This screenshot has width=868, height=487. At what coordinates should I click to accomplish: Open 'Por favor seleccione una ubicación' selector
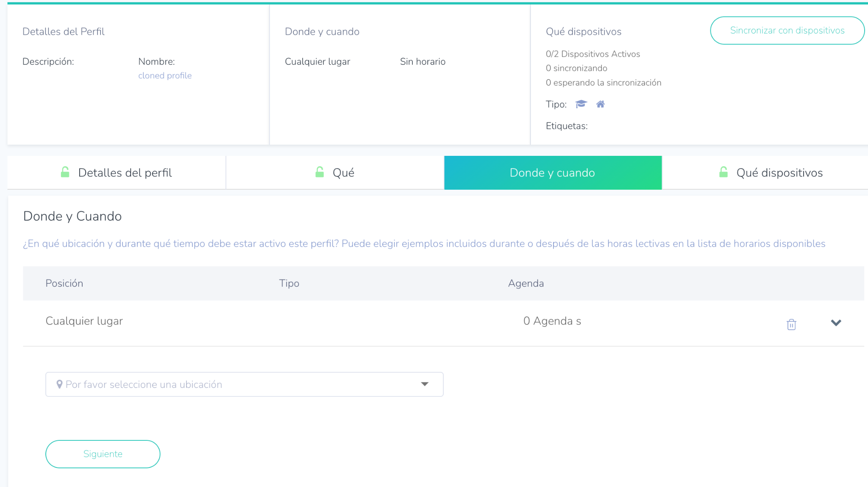point(244,384)
